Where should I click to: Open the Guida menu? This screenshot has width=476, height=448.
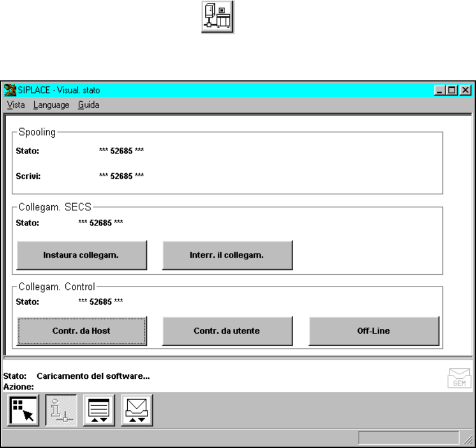(x=88, y=105)
